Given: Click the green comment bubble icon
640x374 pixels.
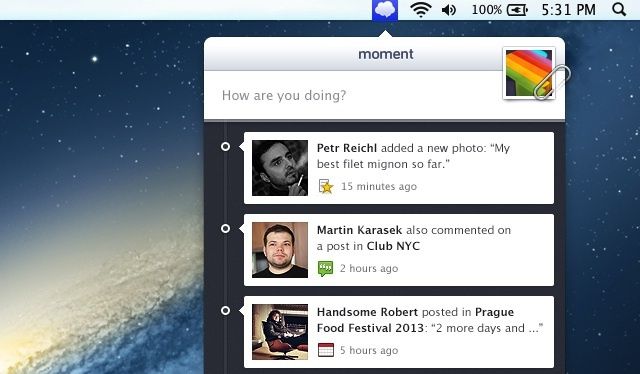Looking at the screenshot, I should coord(325,269).
